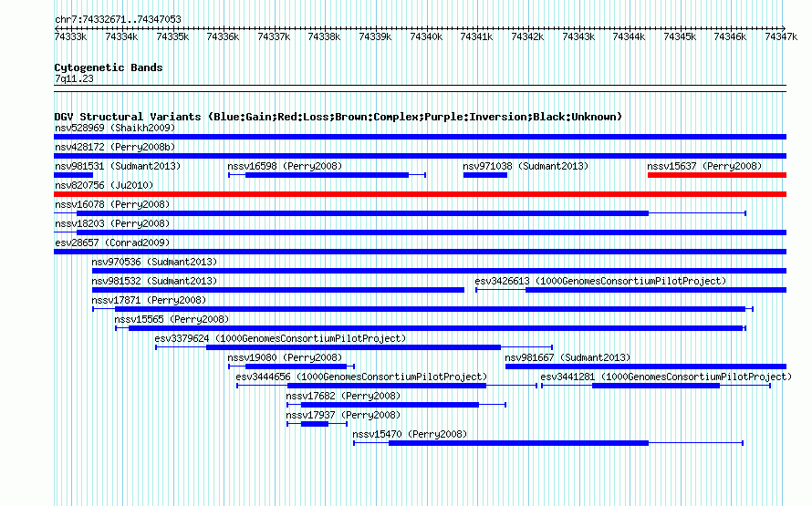The height and width of the screenshot is (506, 812).
Task: Select the nssv15637 (Perry2008) loss variant label
Action: [x=704, y=166]
